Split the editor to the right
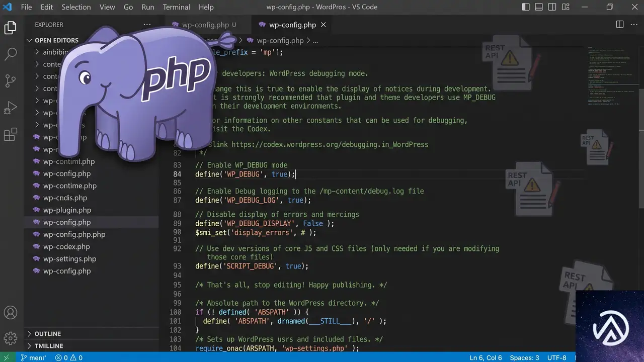The image size is (644, 362). click(x=620, y=25)
